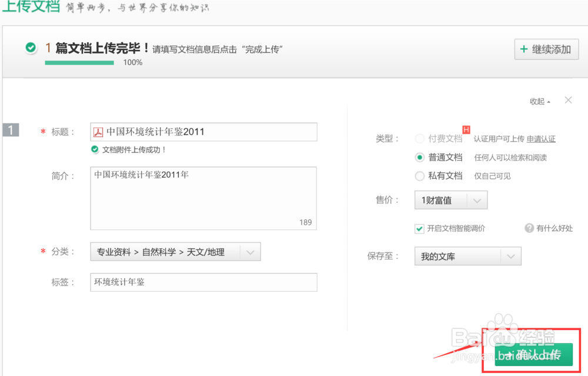
Task: Expand the 售价 price dropdown
Action: pyautogui.click(x=451, y=200)
